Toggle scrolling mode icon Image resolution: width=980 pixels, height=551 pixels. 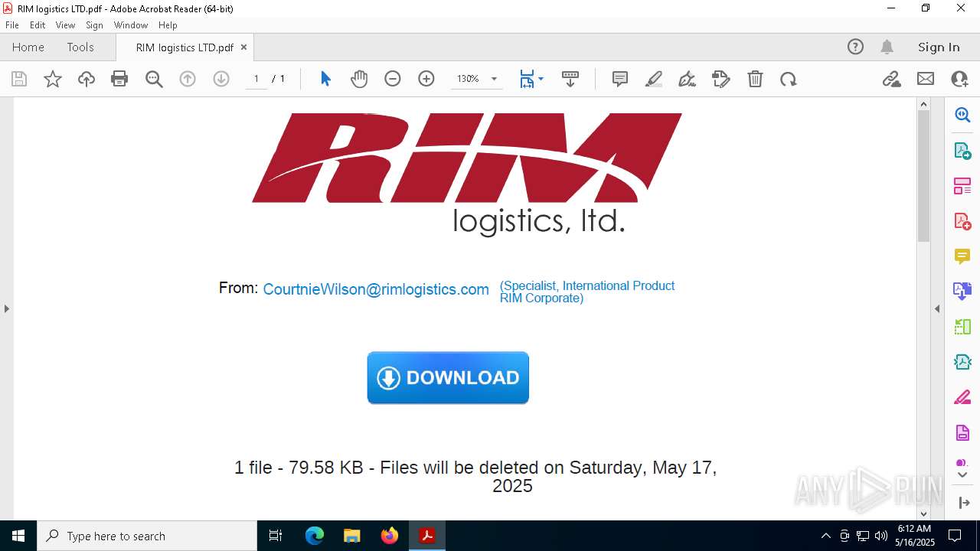(570, 79)
